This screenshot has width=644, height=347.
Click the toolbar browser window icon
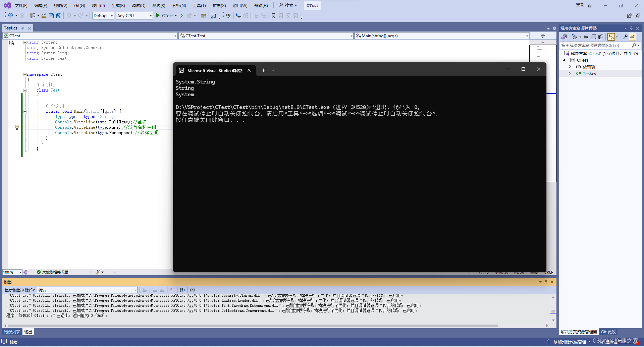coord(213,15)
